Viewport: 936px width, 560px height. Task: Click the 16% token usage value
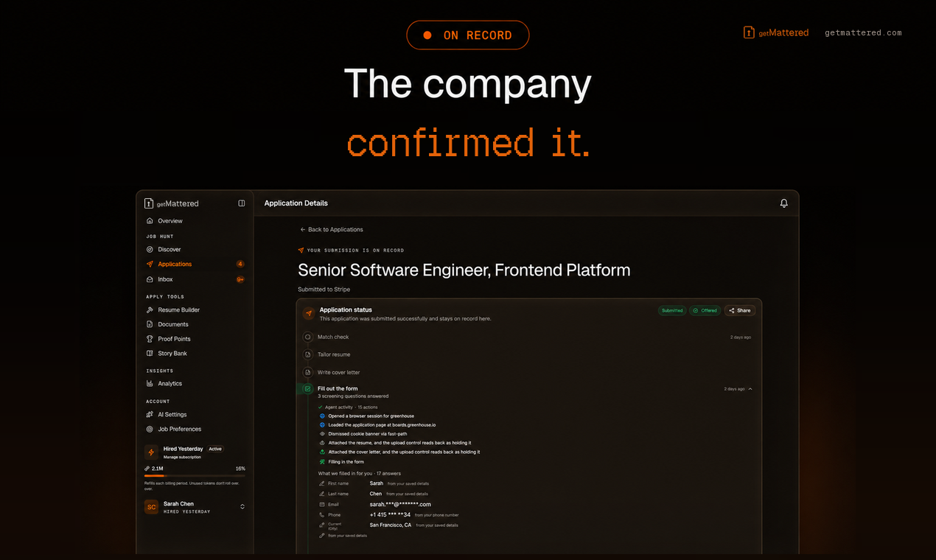coord(240,469)
